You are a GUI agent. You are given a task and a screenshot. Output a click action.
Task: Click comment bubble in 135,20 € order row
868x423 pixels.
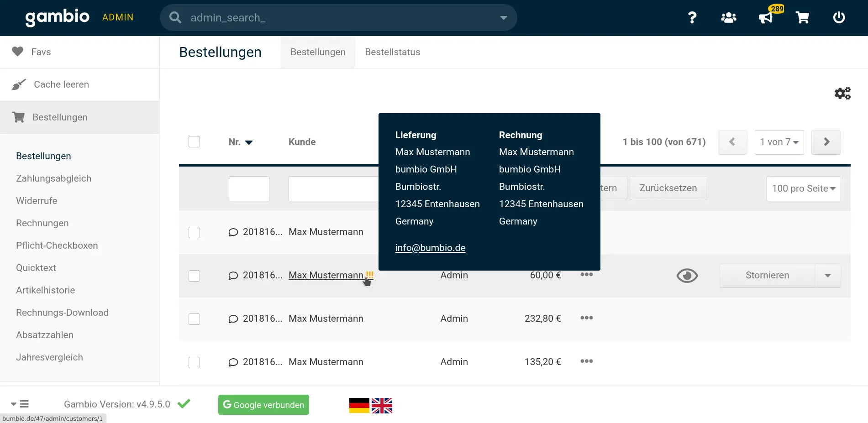pyautogui.click(x=233, y=362)
